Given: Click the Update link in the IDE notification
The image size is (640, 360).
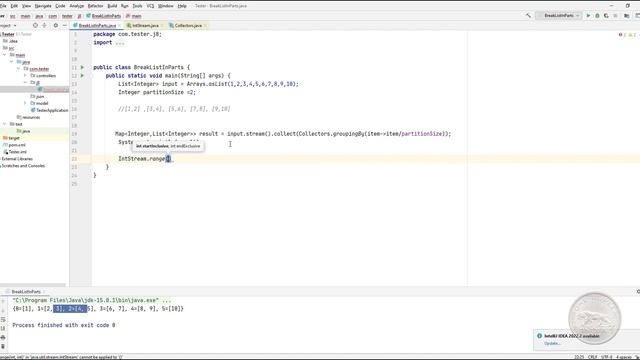Looking at the screenshot, I should [552, 343].
